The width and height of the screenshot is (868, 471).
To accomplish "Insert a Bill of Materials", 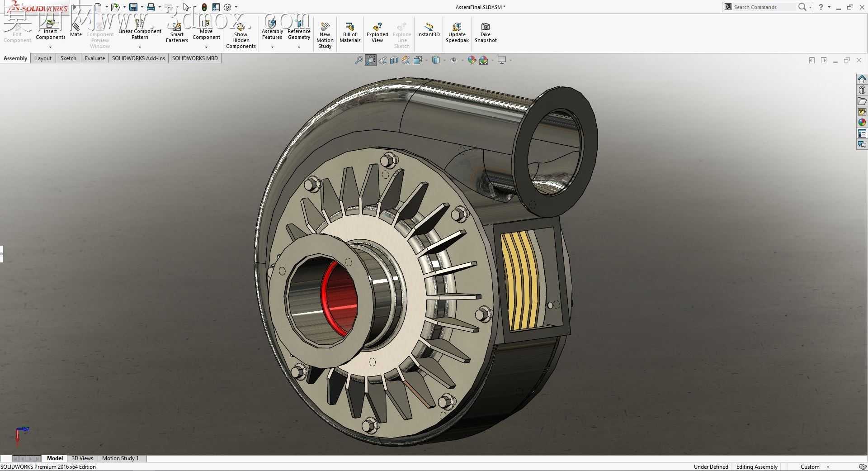I will tap(350, 32).
